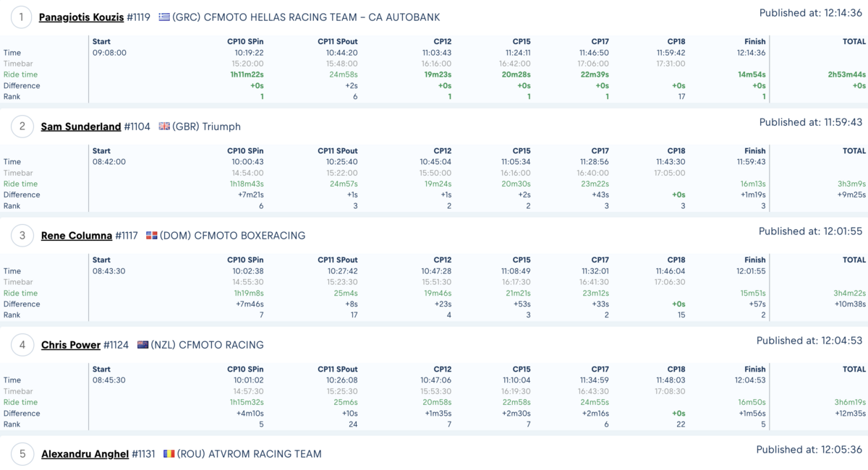Click the rank 1 circle badge
This screenshot has height=470, width=868.
pyautogui.click(x=22, y=17)
